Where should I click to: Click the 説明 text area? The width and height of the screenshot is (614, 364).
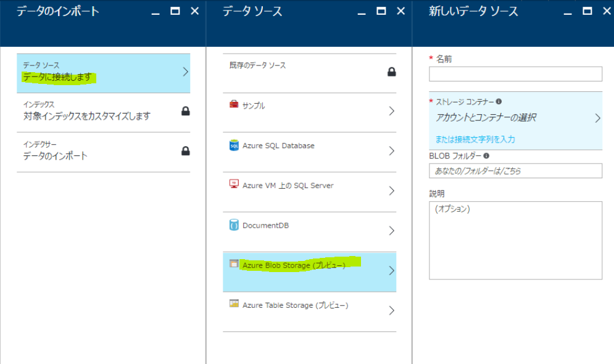[x=515, y=241]
